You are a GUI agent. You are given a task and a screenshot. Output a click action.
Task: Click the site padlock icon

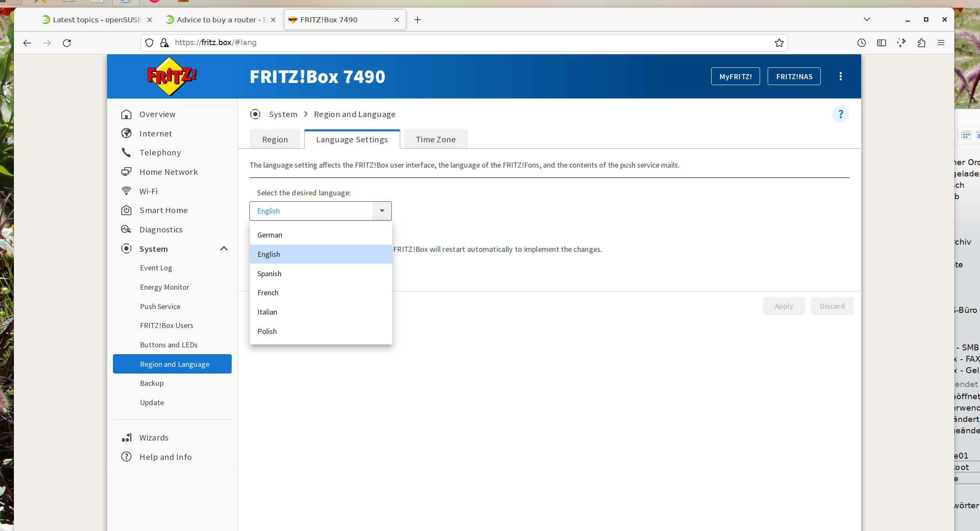pyautogui.click(x=164, y=43)
